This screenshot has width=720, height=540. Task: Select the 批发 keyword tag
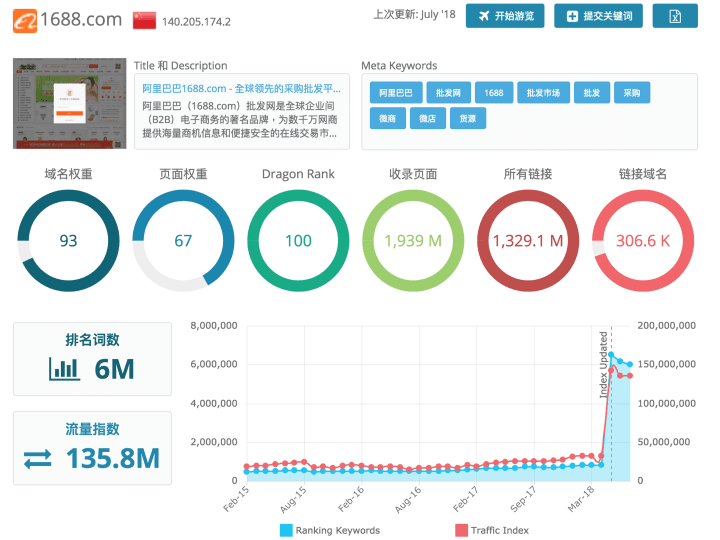(592, 93)
